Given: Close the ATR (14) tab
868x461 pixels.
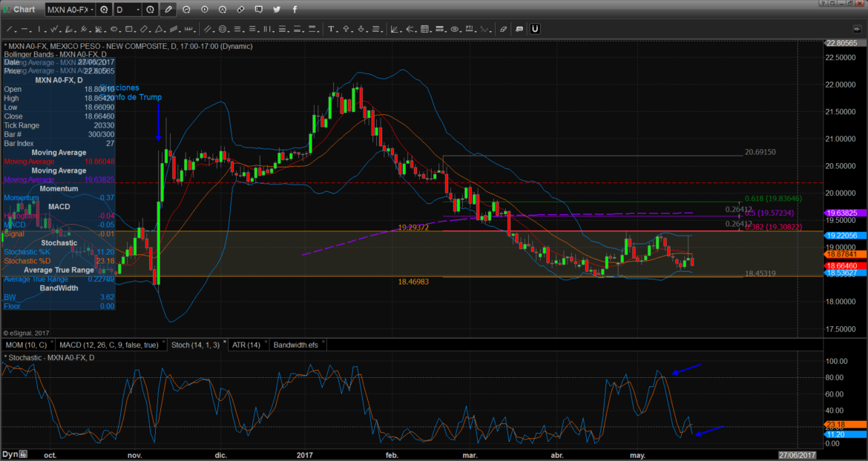Looking at the screenshot, I should [x=266, y=342].
